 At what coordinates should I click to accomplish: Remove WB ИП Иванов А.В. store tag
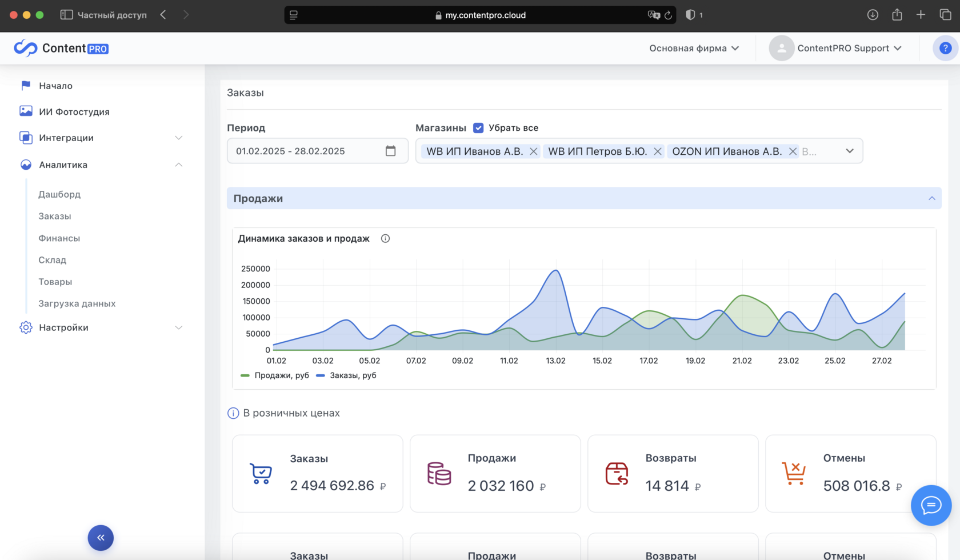point(533,151)
